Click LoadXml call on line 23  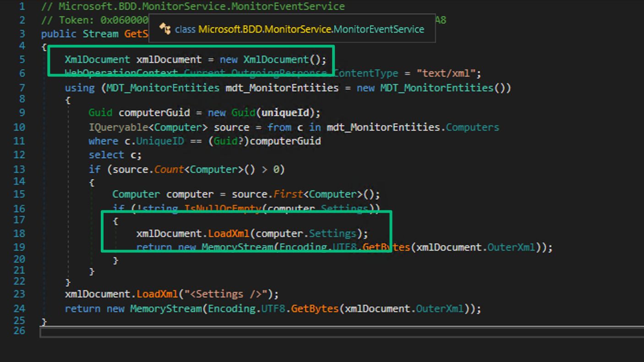tap(157, 294)
